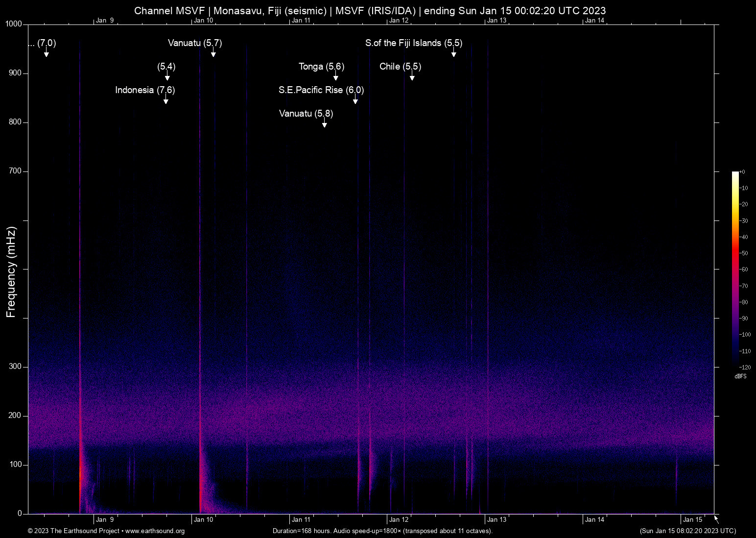Click the Jan 10 label on bottom axis

[204, 520]
